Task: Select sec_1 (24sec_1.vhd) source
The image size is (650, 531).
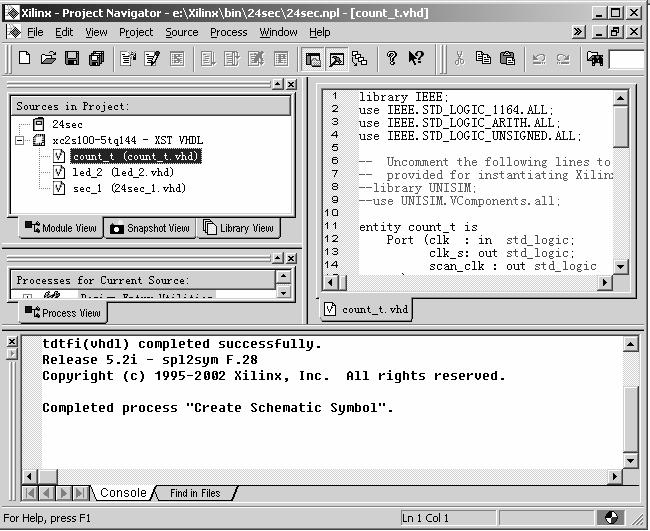Action: point(129,189)
